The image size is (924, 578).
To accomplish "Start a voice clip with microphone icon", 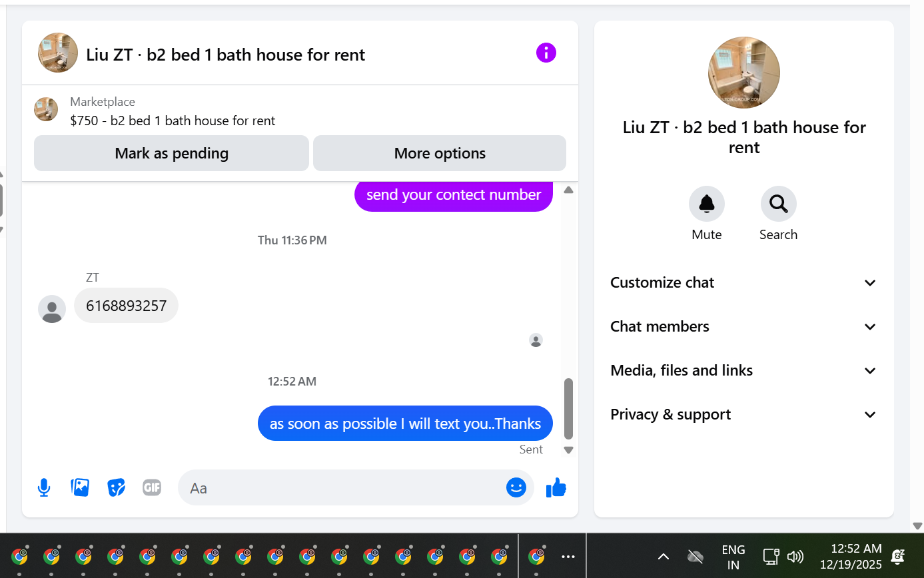I will tap(44, 488).
